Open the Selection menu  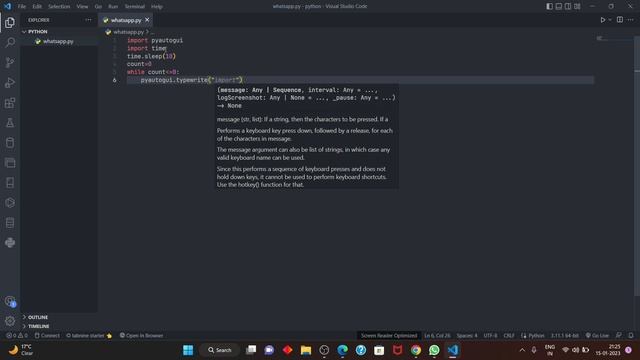[59, 7]
